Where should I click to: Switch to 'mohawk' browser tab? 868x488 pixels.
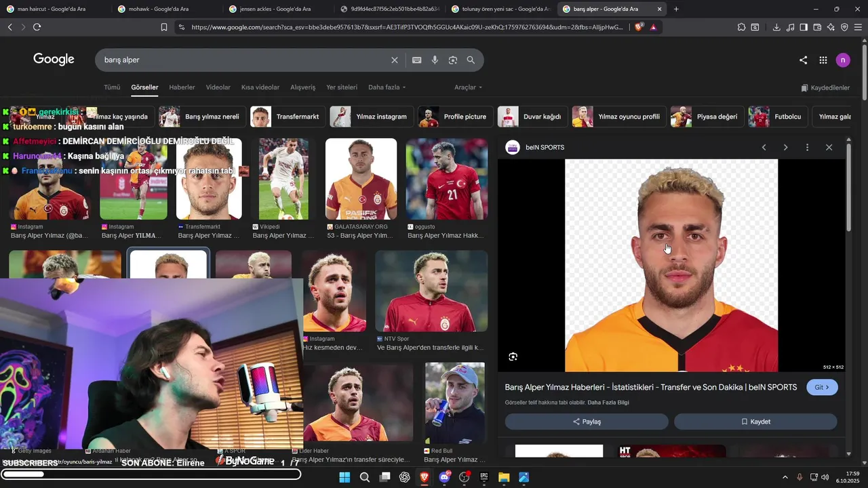click(166, 9)
